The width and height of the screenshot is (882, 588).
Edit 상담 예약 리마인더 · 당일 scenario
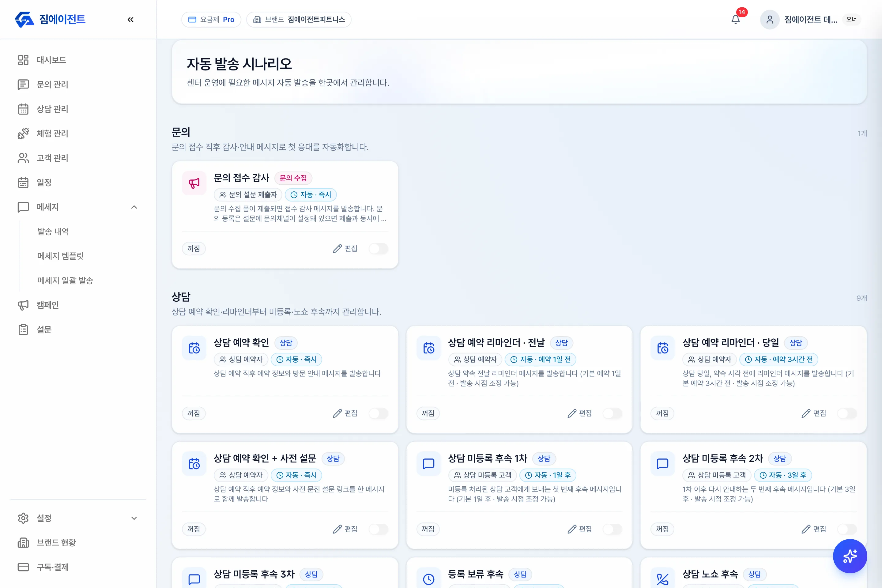click(x=814, y=413)
